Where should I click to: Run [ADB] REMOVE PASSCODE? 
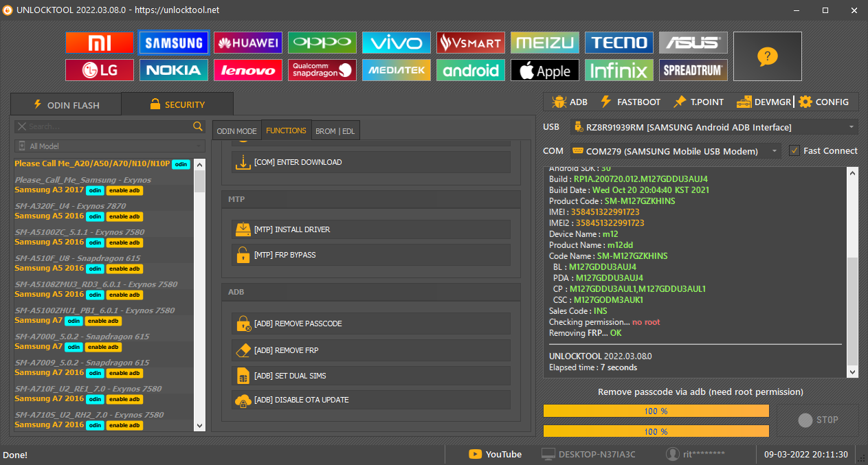(x=370, y=324)
